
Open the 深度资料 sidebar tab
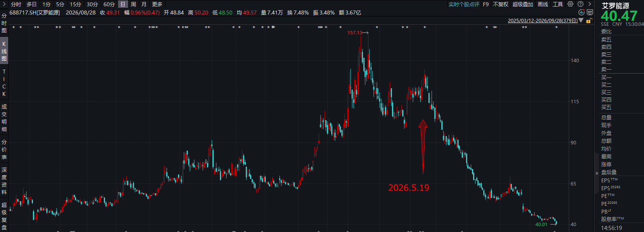point(4,181)
